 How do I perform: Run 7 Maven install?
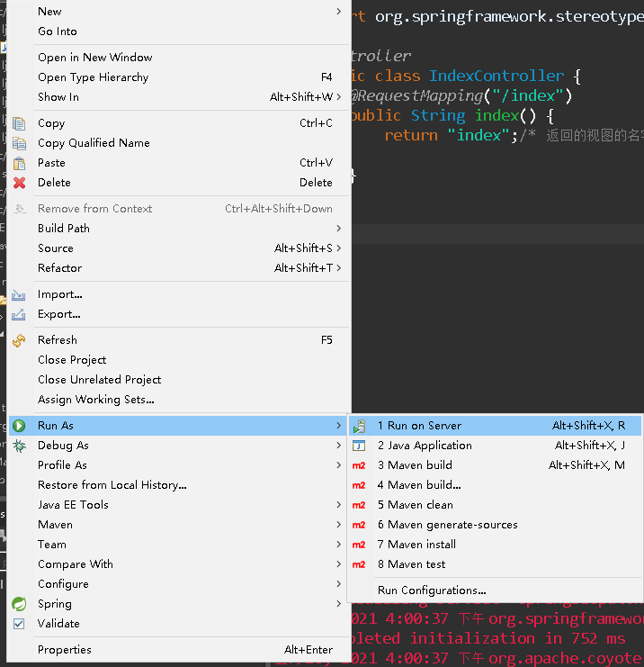495,545
